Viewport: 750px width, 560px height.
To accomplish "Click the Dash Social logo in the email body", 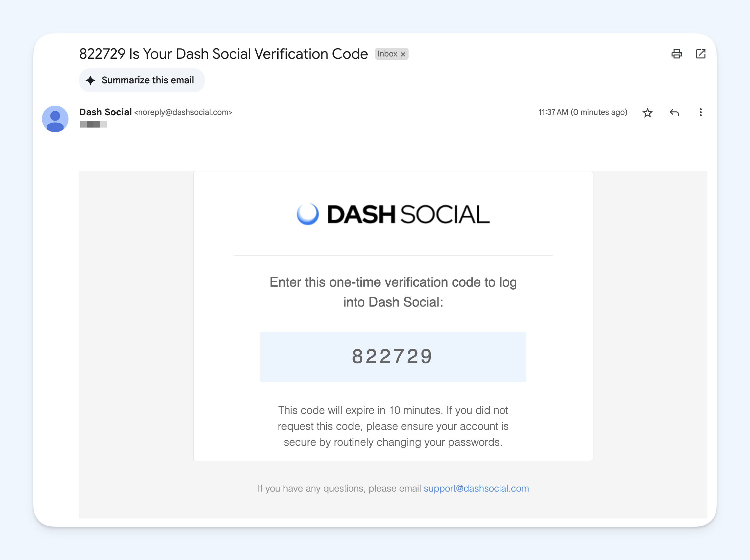I will (393, 215).
